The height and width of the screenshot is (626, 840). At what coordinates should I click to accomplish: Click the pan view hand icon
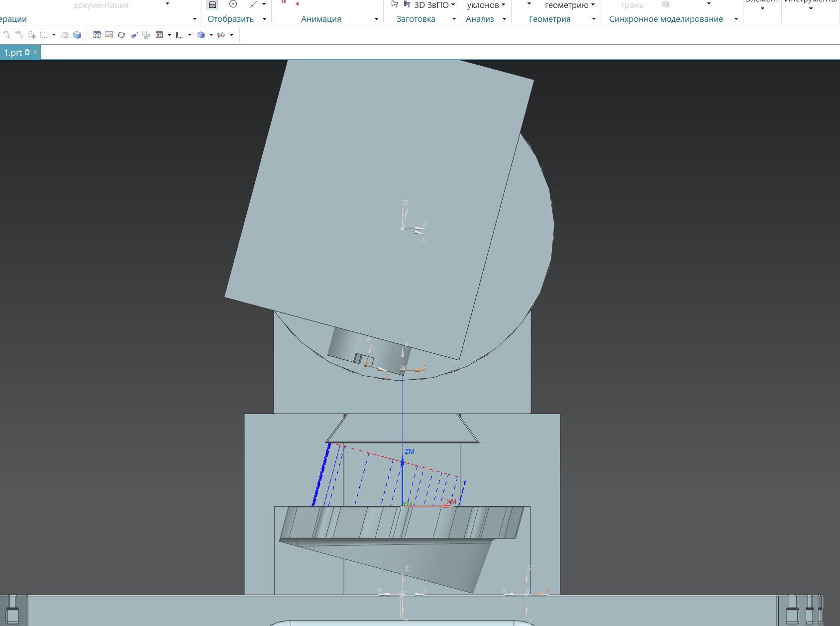click(x=109, y=35)
